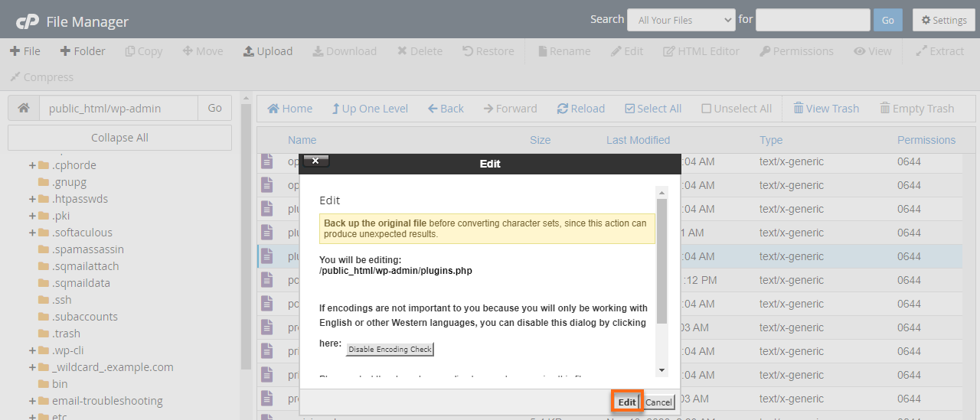Sort by the Name column header

click(x=302, y=140)
